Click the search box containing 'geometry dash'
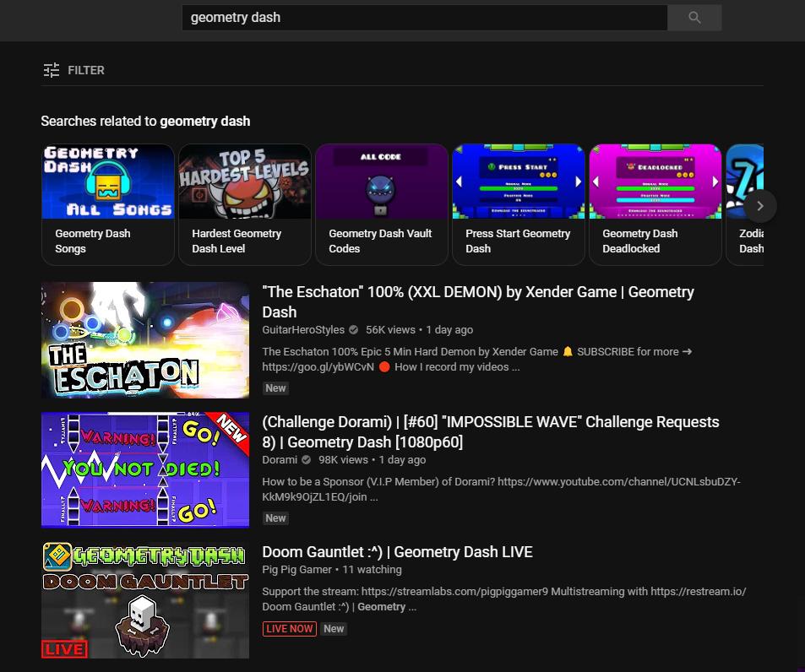Screen dimensions: 805x672 [425, 18]
